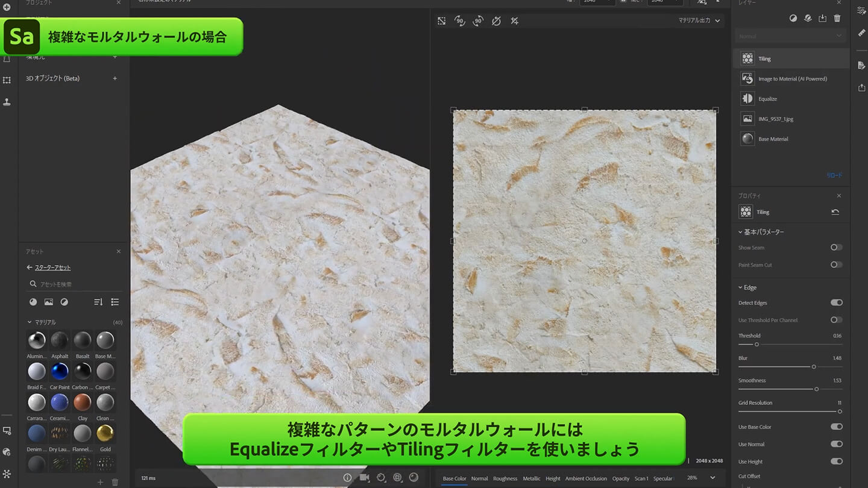Click the fit-to-view icon in 2D toolbar
Viewport: 868px width, 488px height.
(x=442, y=21)
